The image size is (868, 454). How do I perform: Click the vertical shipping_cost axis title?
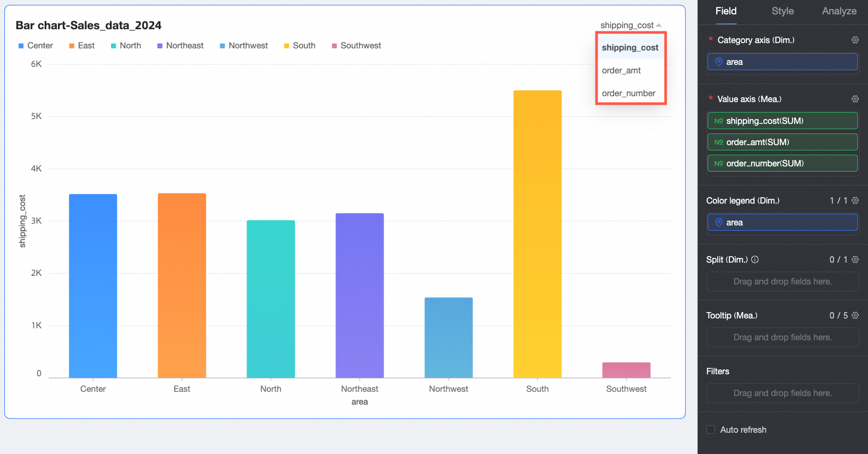point(22,221)
